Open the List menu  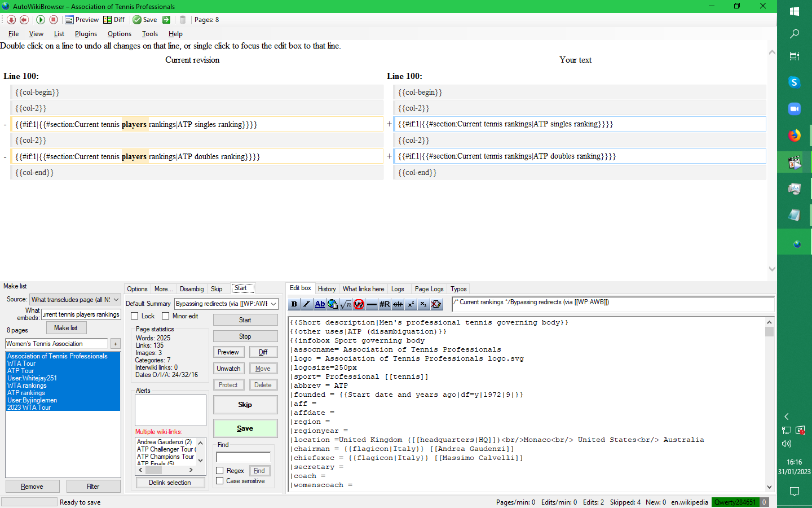coord(59,34)
